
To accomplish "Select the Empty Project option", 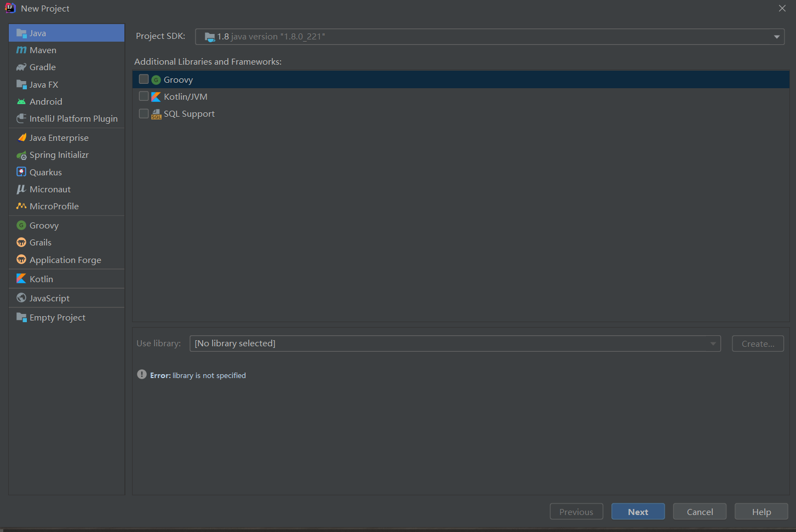I will pos(67,317).
